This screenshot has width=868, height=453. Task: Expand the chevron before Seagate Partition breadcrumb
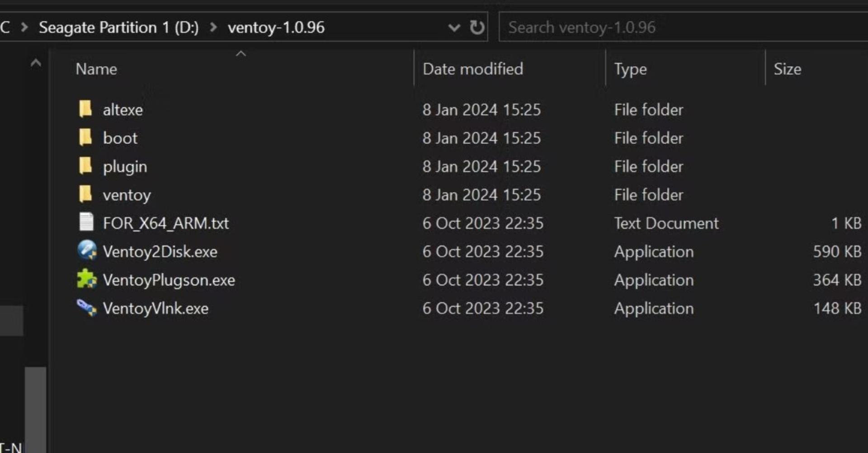(25, 28)
